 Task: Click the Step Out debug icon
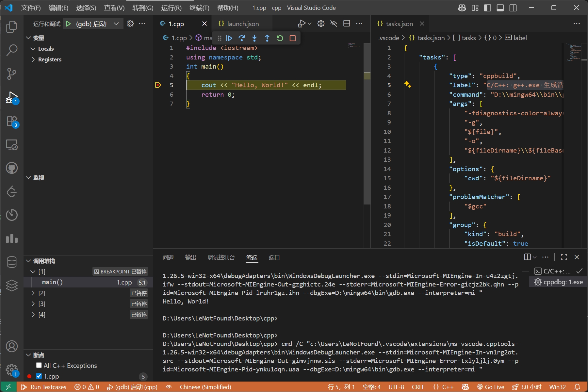pyautogui.click(x=267, y=38)
